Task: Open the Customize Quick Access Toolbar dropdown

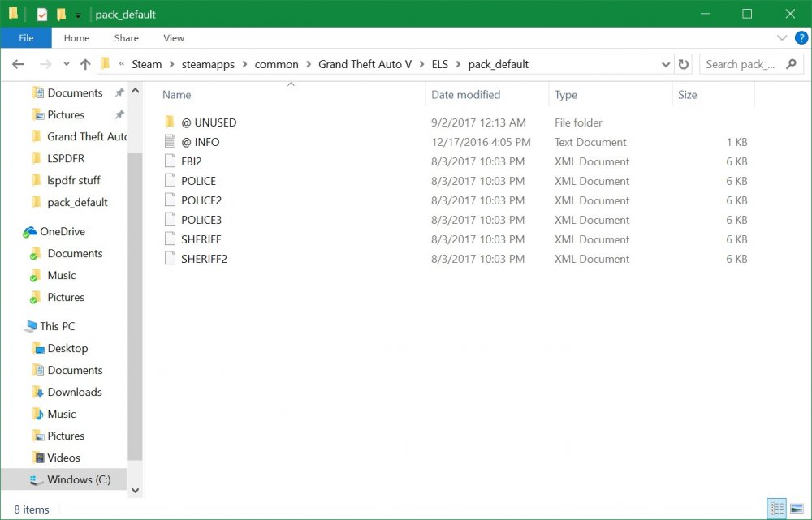Action: click(78, 15)
